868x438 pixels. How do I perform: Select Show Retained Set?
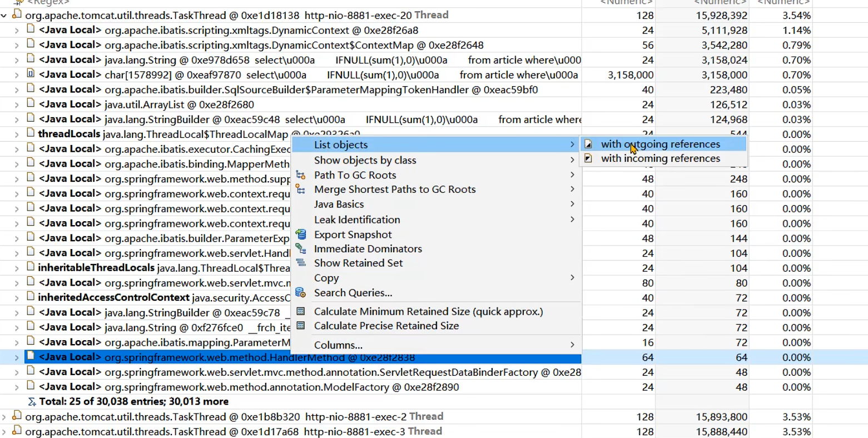tap(437, 263)
